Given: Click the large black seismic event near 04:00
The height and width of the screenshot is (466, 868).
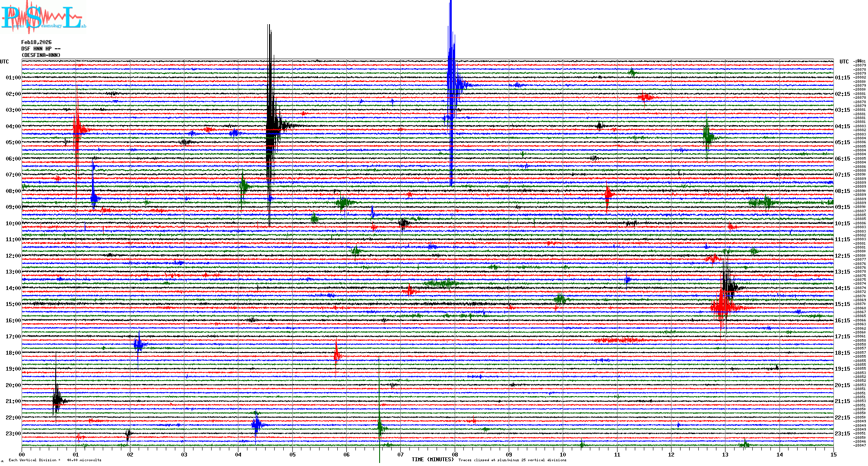Looking at the screenshot, I should pos(270,125).
